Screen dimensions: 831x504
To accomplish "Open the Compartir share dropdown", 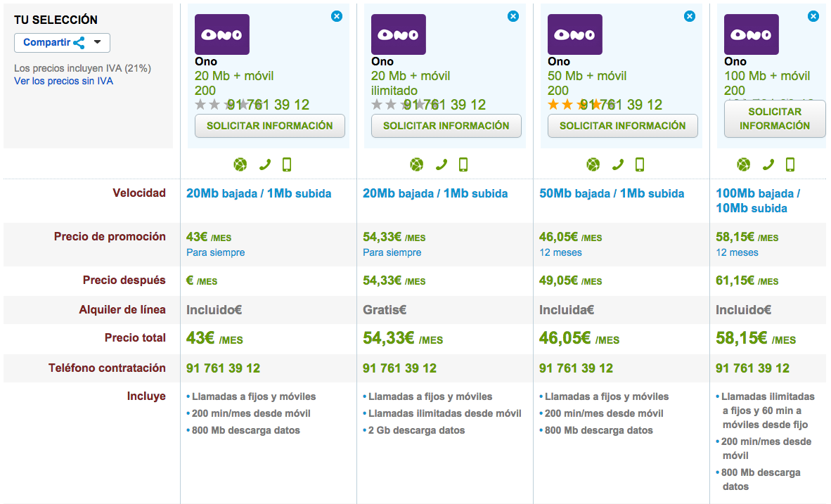I will (x=62, y=42).
